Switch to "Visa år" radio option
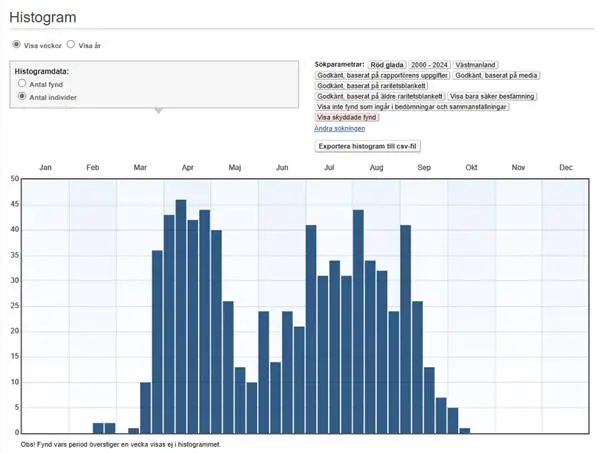 (71, 45)
